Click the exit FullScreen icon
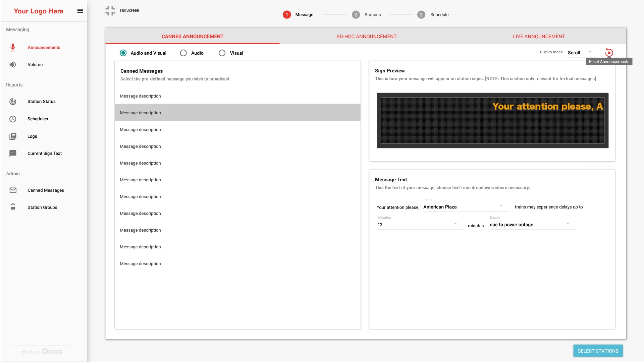 110,11
